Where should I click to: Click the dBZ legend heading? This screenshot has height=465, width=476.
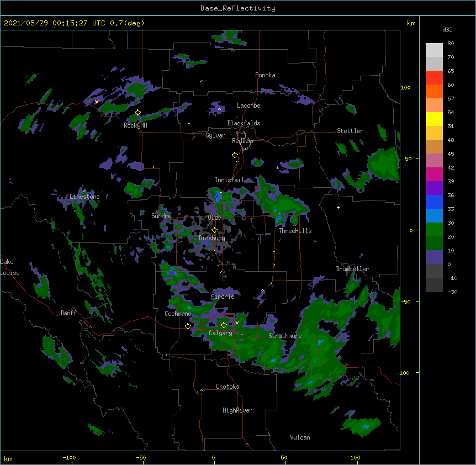coord(447,29)
